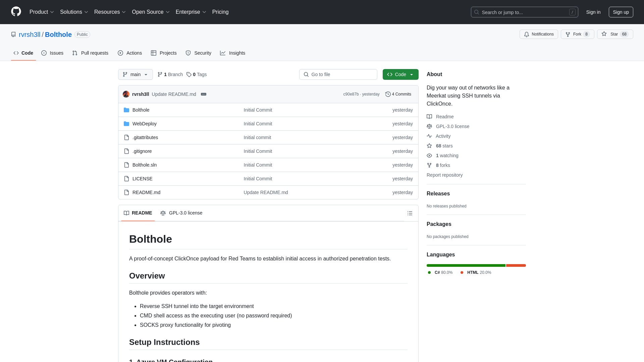
Task: Click the .gitignore file icon
Action: pyautogui.click(x=126, y=151)
